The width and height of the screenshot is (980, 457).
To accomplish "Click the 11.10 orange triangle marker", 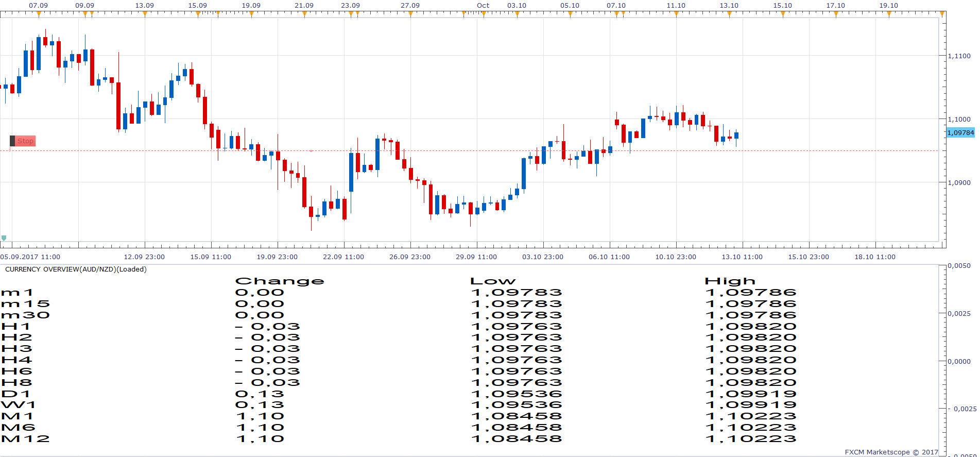I will 676,14.
